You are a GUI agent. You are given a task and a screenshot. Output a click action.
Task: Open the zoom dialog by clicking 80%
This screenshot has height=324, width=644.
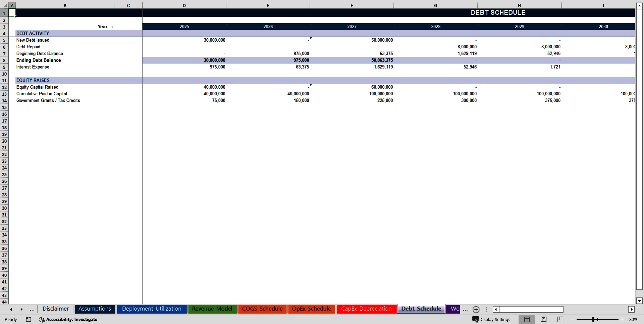(633, 319)
